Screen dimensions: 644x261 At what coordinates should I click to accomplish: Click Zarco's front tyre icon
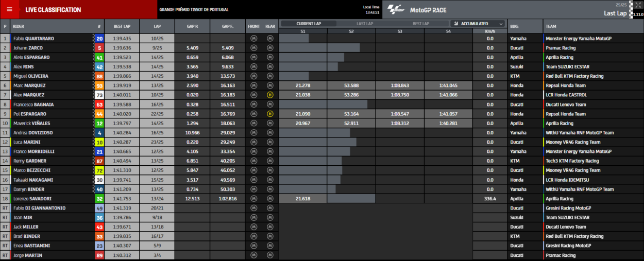253,48
